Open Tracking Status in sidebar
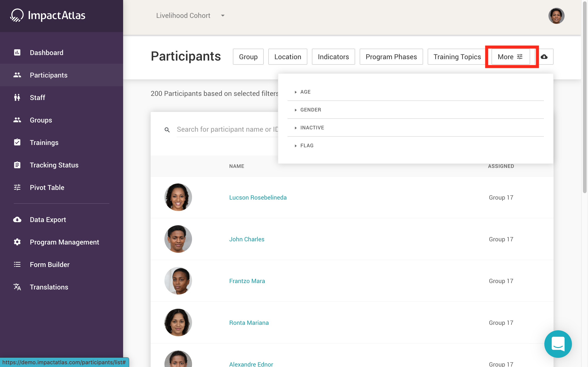The width and height of the screenshot is (588, 367). tap(54, 165)
